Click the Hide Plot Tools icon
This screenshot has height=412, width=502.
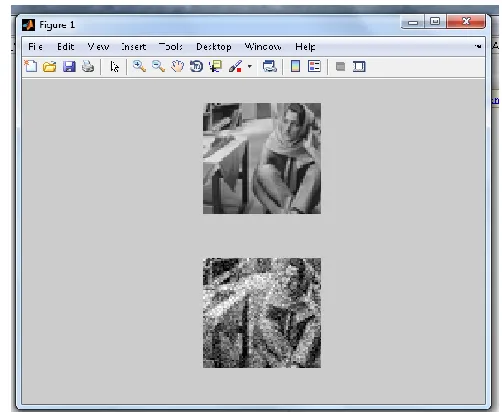[x=340, y=66]
